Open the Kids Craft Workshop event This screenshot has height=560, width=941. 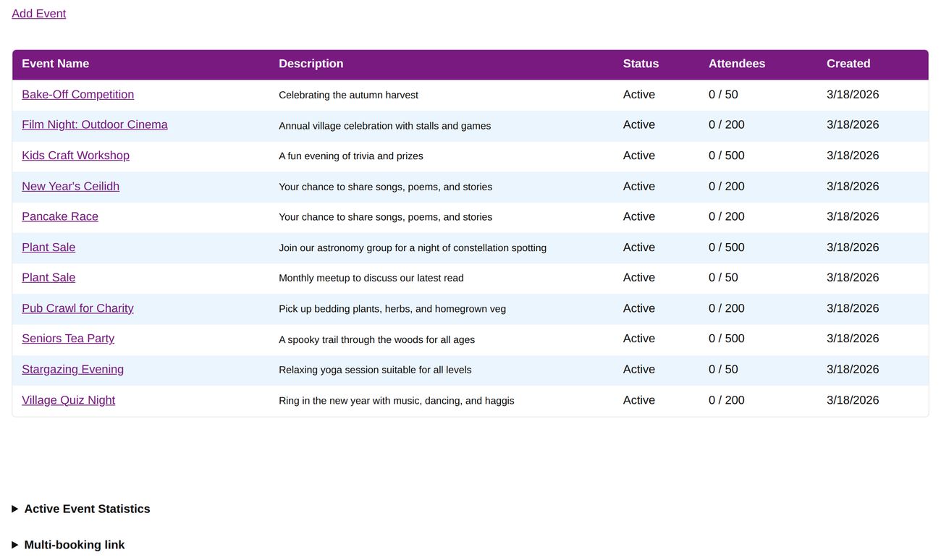coord(75,155)
